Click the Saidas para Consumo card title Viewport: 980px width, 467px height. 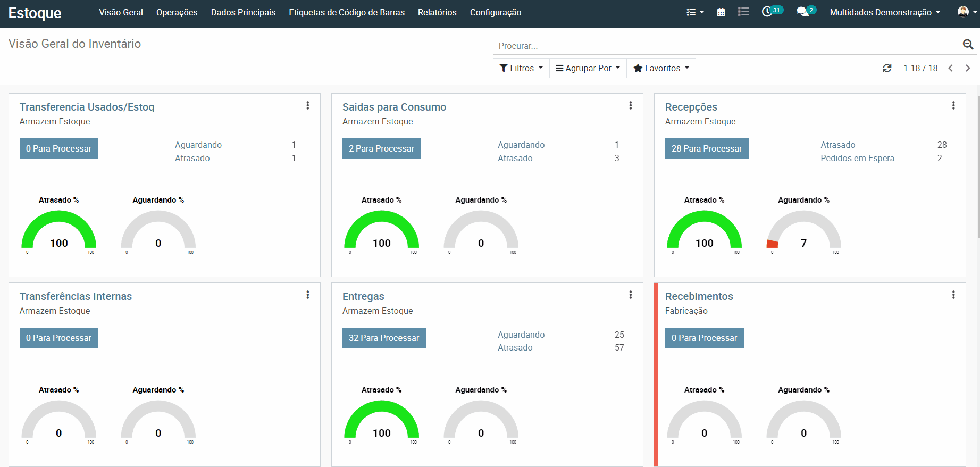coord(394,107)
